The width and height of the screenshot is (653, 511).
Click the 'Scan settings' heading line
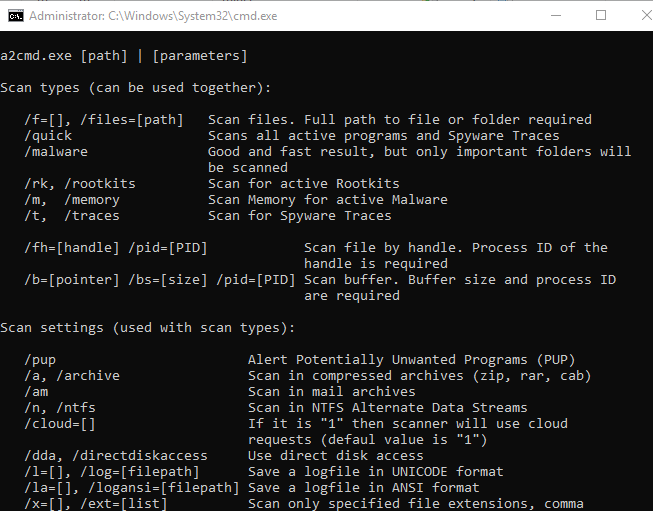147,328
